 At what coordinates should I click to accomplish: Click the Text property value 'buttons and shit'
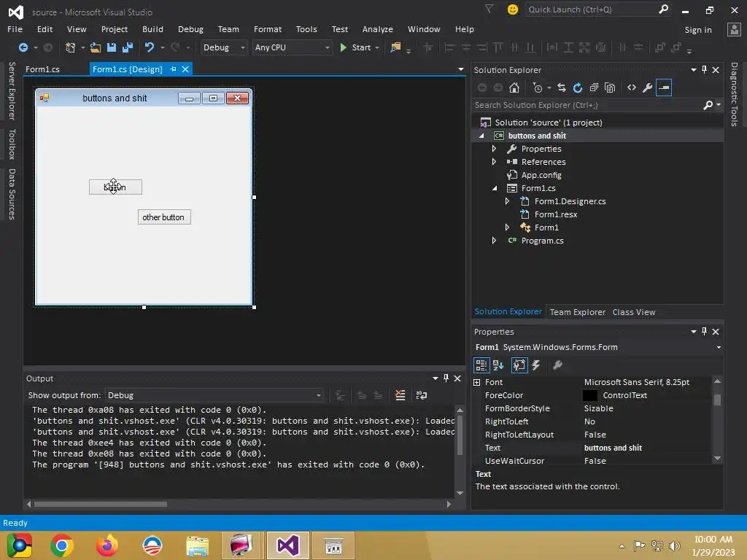613,448
